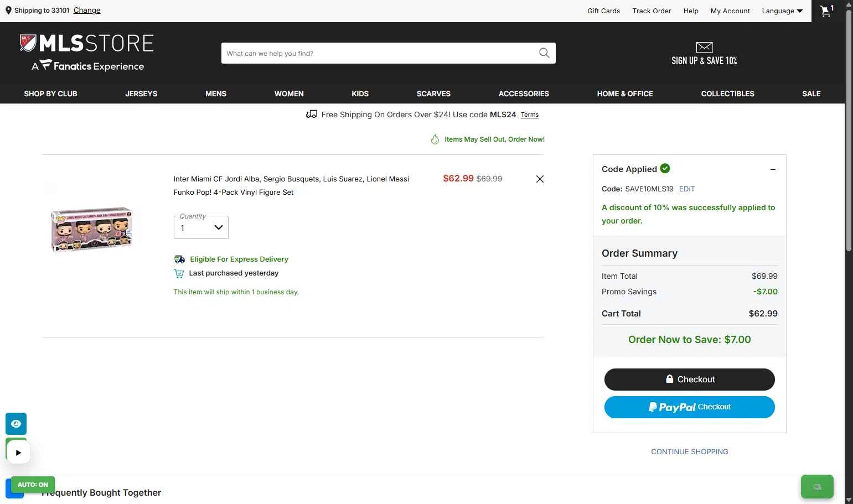Screen dimensions: 853x504
Task: Click the location pin shipping icon
Action: point(8,11)
